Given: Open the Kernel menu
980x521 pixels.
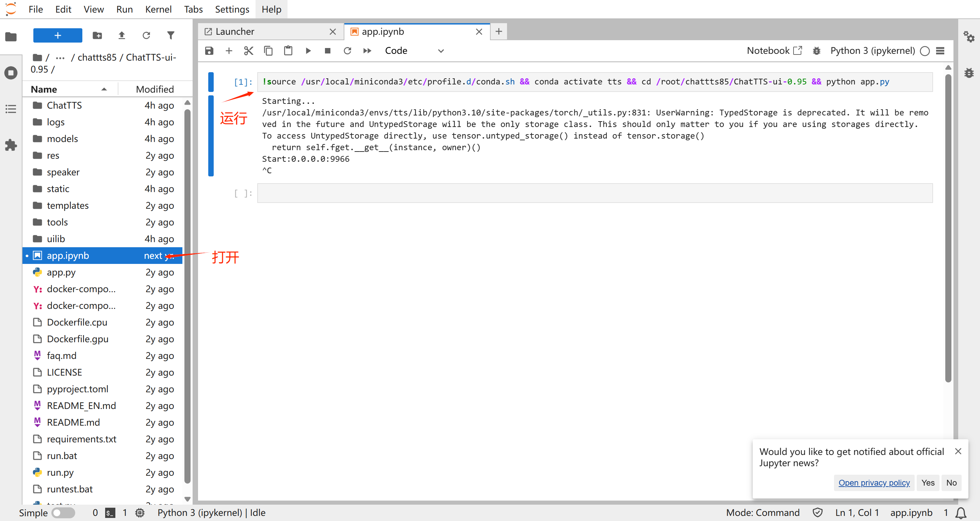Looking at the screenshot, I should pos(158,9).
